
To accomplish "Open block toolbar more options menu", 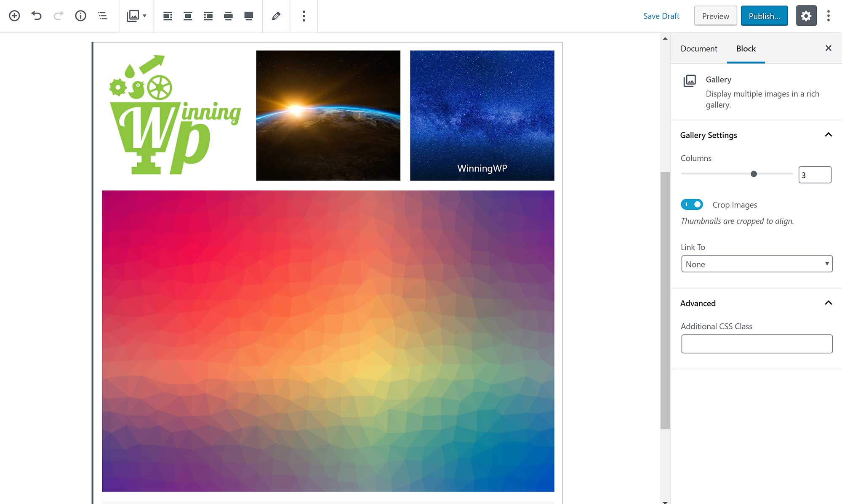I will [x=304, y=16].
